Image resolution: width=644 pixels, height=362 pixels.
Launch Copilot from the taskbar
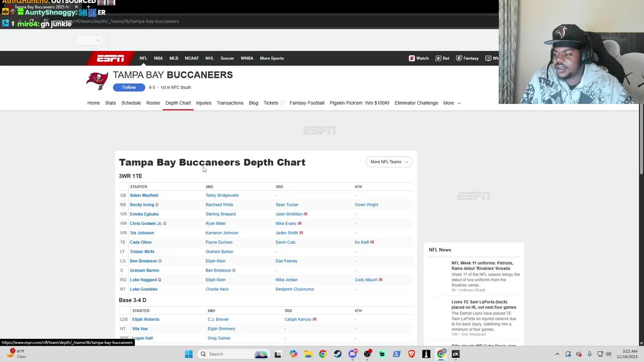pos(293,354)
